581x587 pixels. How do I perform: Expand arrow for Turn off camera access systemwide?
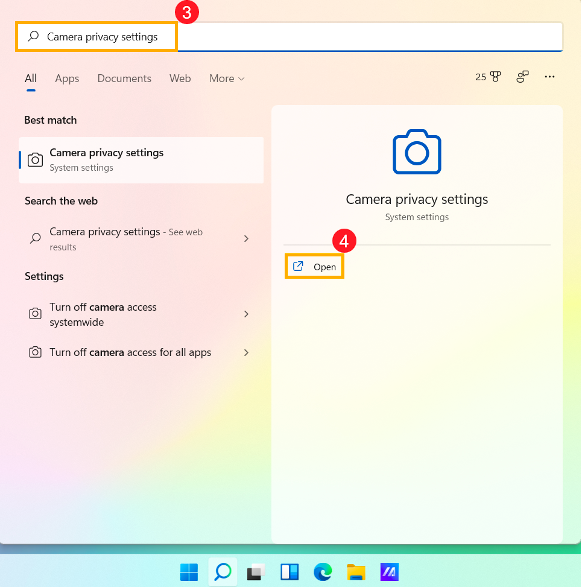[x=246, y=314]
